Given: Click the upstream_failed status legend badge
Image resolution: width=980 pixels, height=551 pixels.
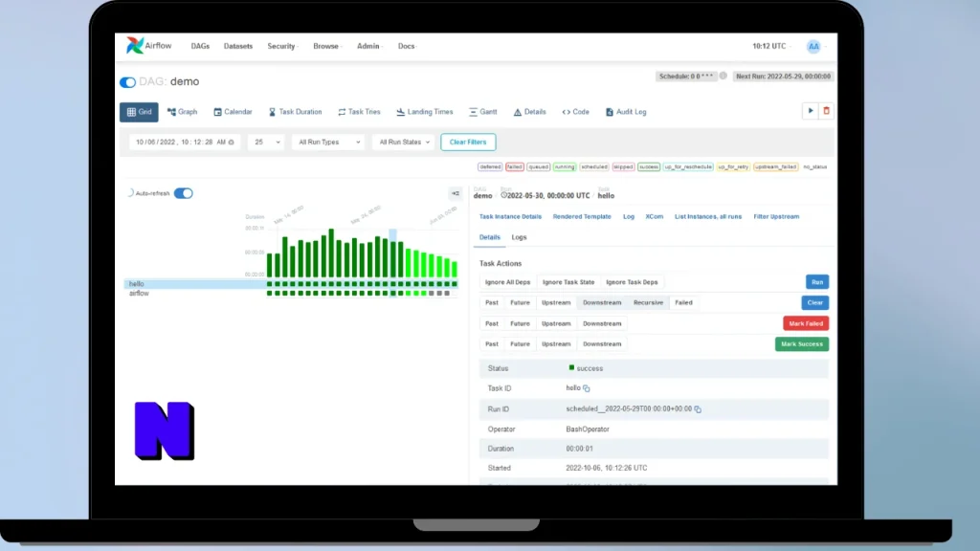Looking at the screenshot, I should point(775,166).
